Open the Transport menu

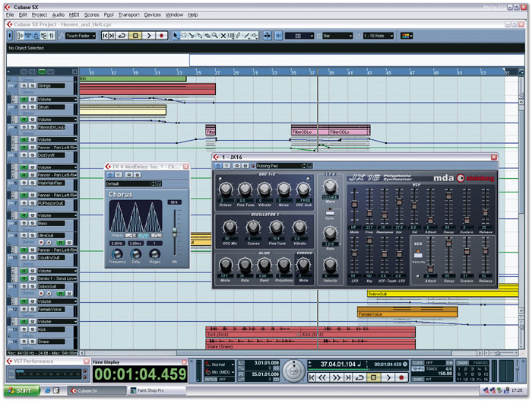[x=129, y=15]
